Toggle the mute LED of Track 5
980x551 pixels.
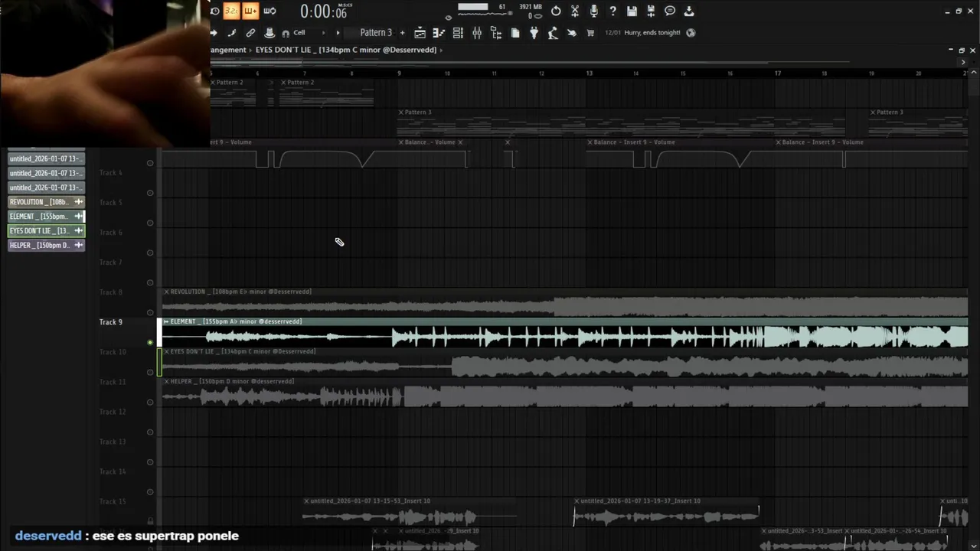tap(150, 223)
